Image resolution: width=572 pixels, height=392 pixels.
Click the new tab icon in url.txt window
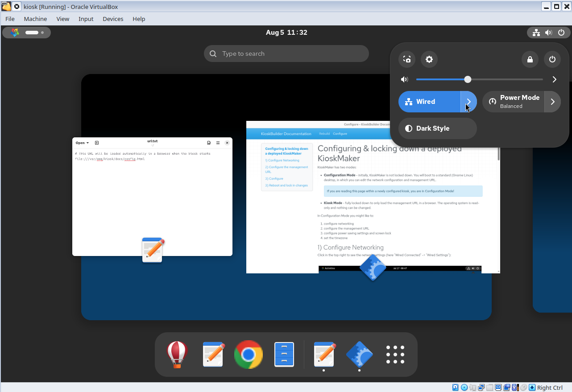[x=97, y=143]
